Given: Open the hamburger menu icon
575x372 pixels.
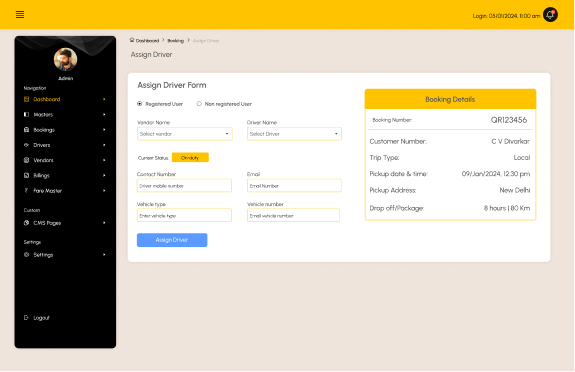Looking at the screenshot, I should pos(20,15).
